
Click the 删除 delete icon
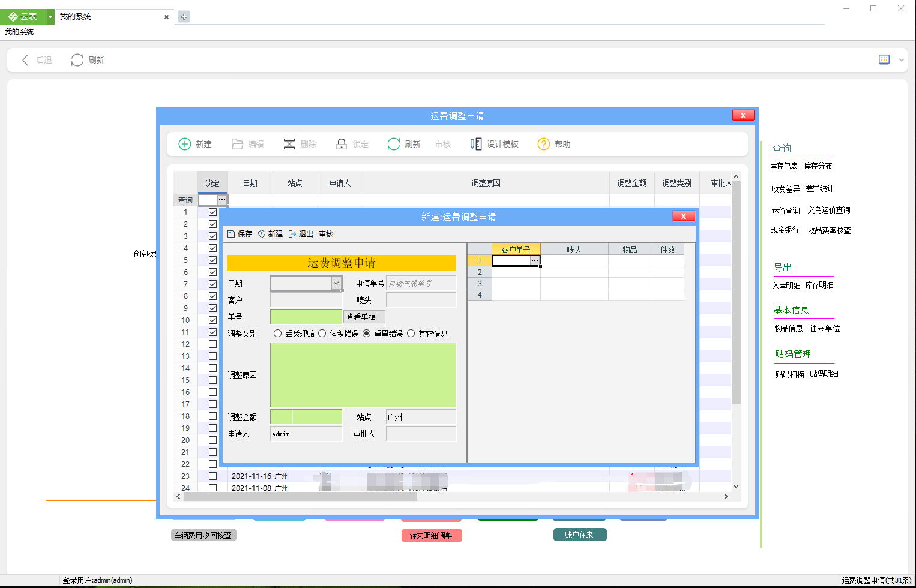pyautogui.click(x=289, y=144)
